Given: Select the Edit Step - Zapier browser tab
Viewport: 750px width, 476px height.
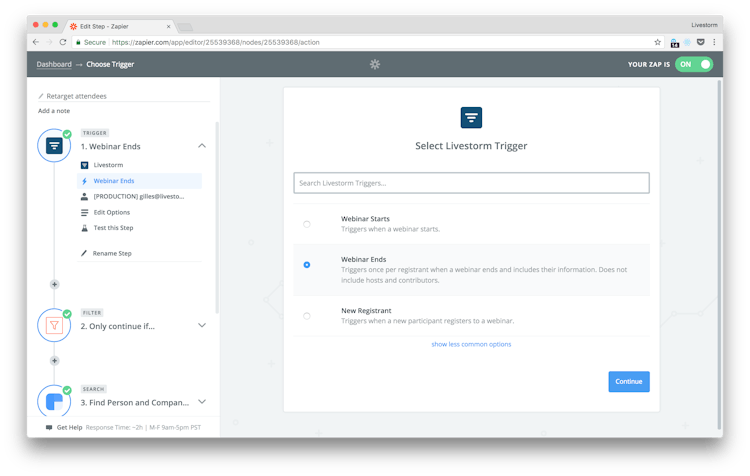Looking at the screenshot, I should click(x=120, y=26).
